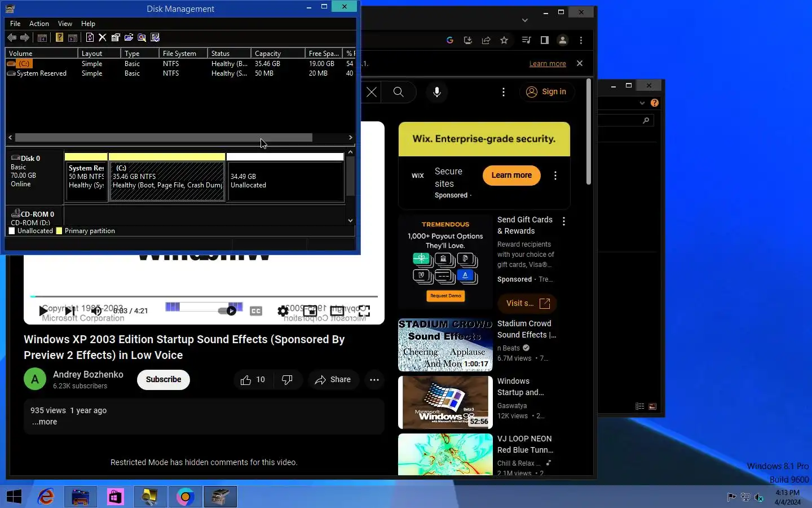812x508 pixels.
Task: Open the Help menu
Action: (88, 24)
